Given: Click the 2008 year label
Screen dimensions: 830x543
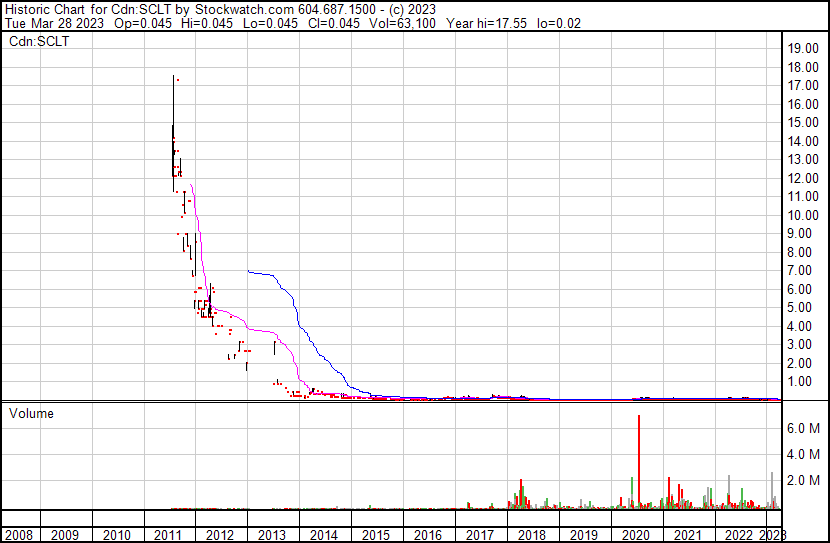Looking at the screenshot, I should 18,534.
